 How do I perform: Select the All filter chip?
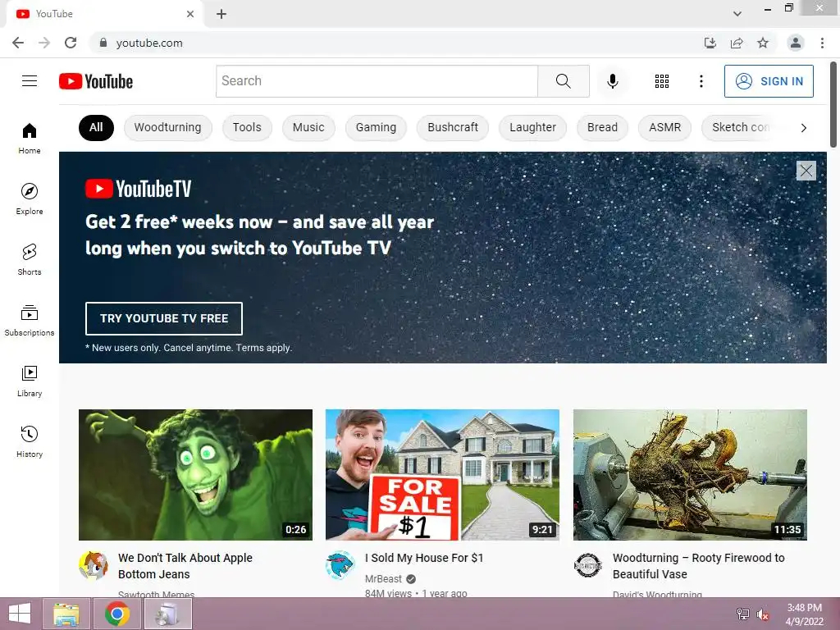(x=96, y=127)
